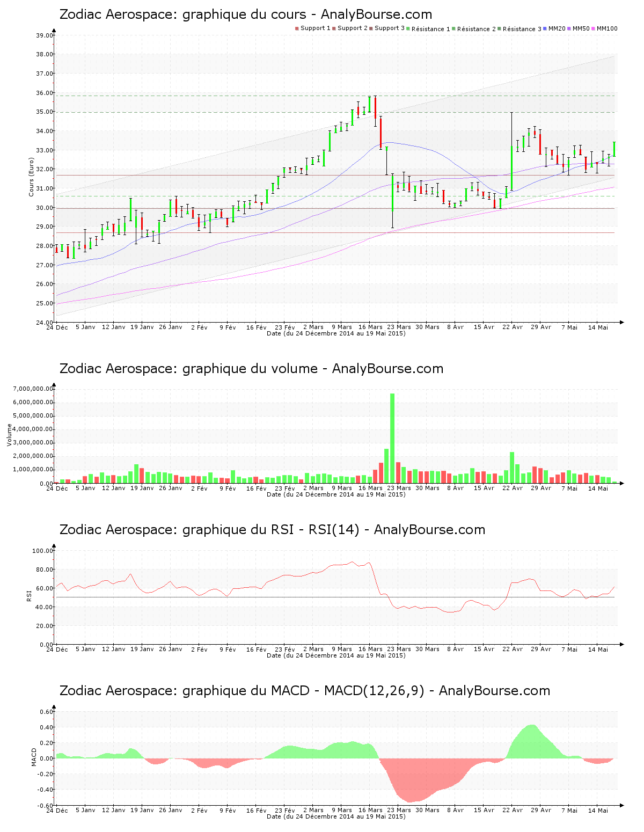644x832 pixels.
Task: Click the date range caption under the MACD chart
Action: [x=336, y=816]
